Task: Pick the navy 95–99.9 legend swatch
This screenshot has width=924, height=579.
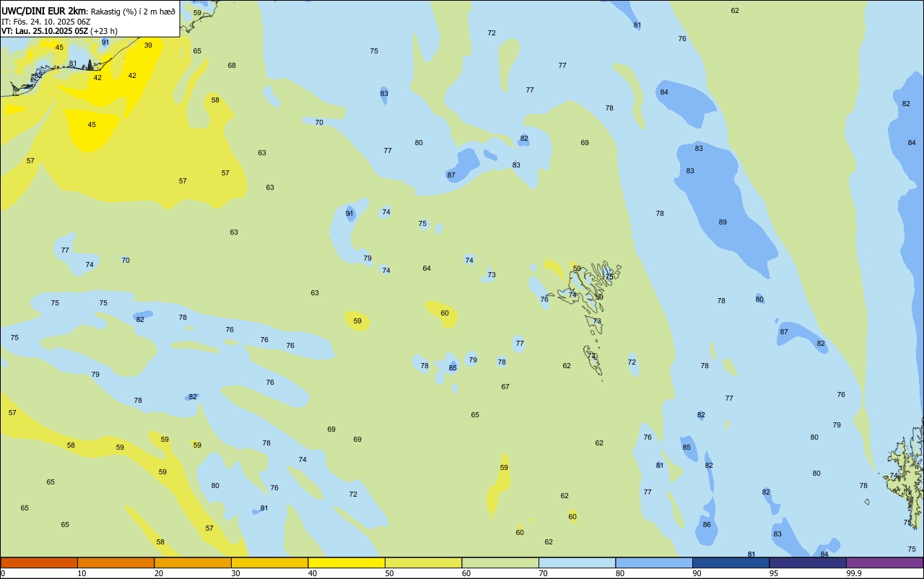Action: point(808,562)
